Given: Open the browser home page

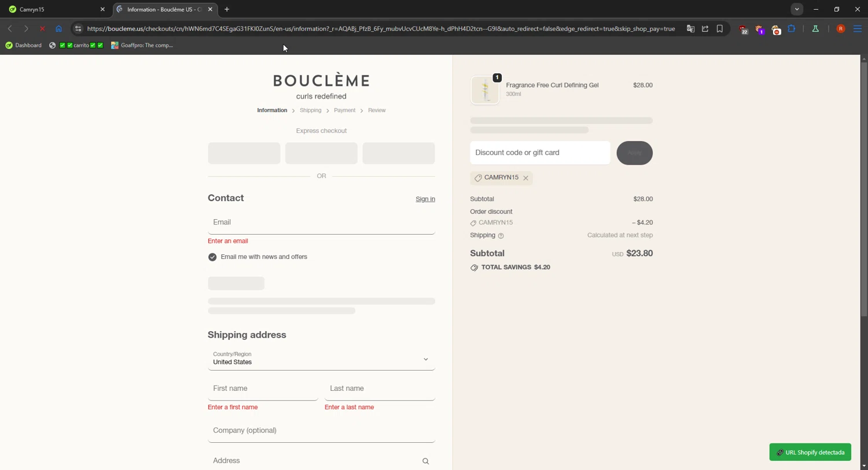Looking at the screenshot, I should pyautogui.click(x=58, y=28).
